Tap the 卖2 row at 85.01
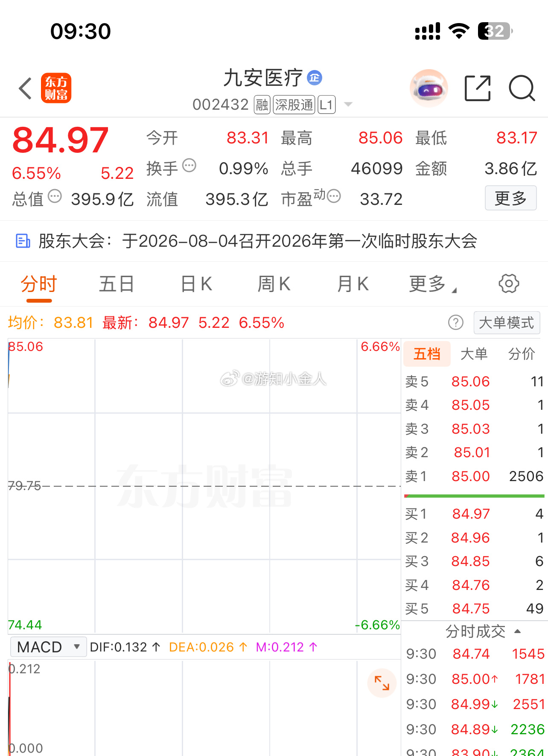548x756 pixels. (x=474, y=452)
